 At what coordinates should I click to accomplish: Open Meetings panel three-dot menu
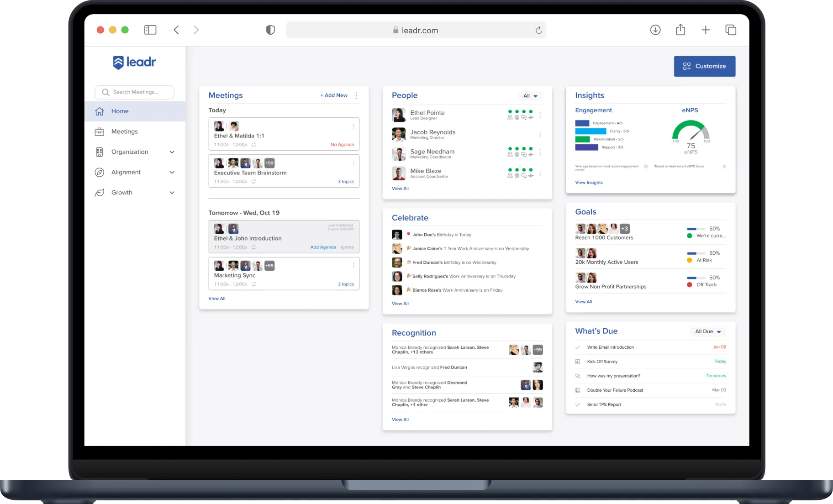(356, 95)
